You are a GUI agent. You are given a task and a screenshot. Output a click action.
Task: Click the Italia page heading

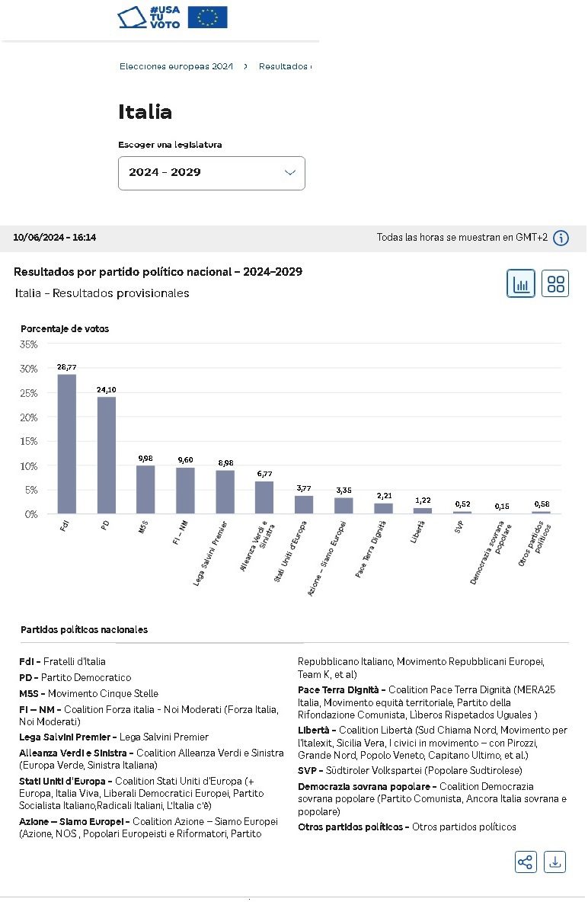click(x=145, y=112)
